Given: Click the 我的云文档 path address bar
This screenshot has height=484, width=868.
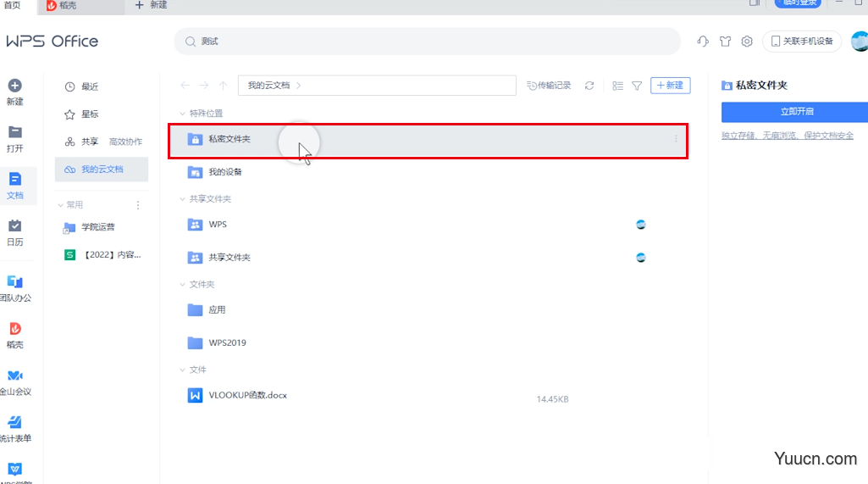Looking at the screenshot, I should pos(377,86).
